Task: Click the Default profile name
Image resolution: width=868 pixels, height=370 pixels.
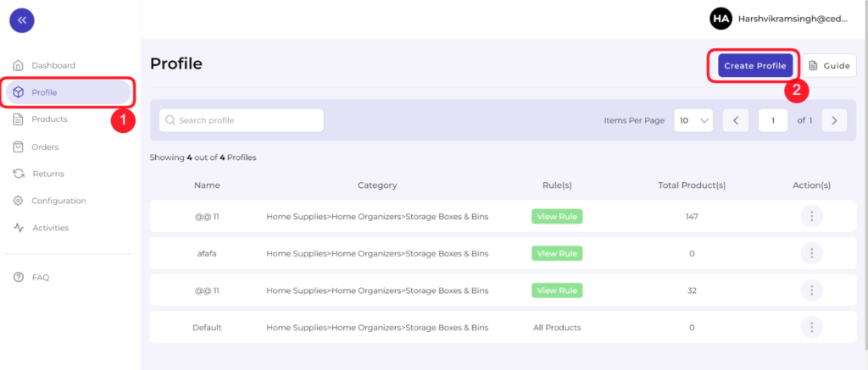Action: coord(207,328)
